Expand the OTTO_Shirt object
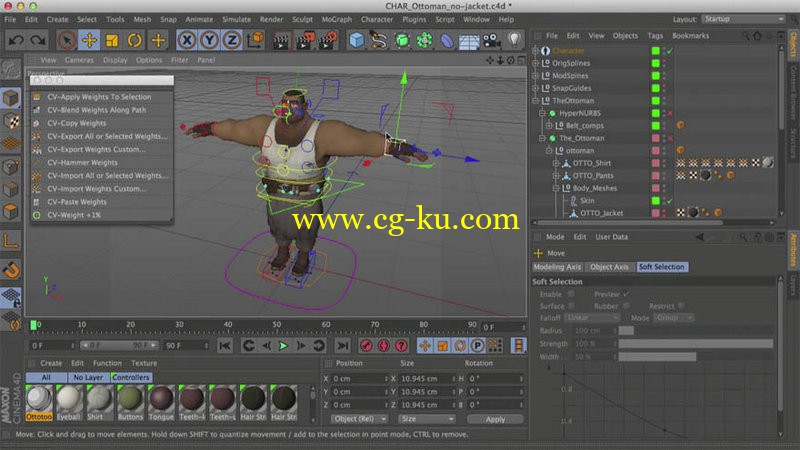The width and height of the screenshot is (800, 450). click(556, 163)
